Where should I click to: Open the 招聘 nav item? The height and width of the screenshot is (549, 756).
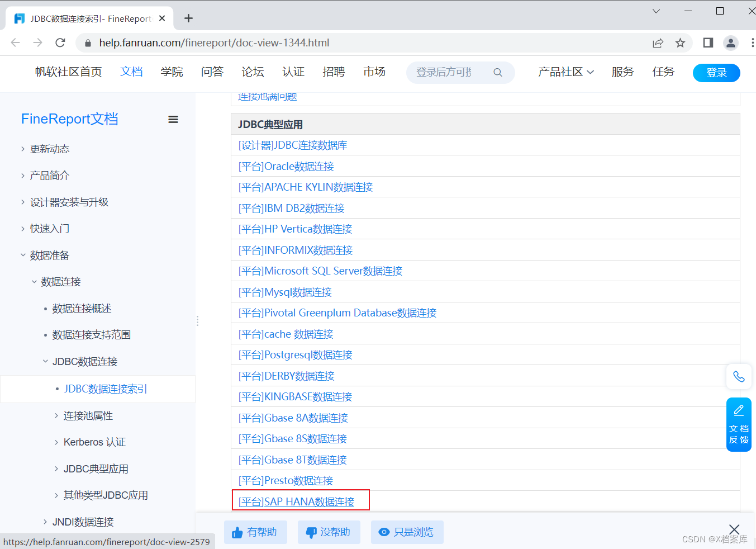pyautogui.click(x=334, y=72)
